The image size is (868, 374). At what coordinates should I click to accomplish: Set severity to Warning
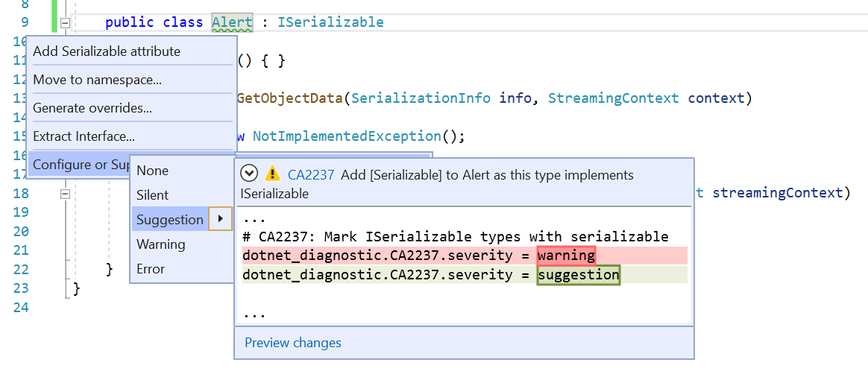[x=181, y=244]
